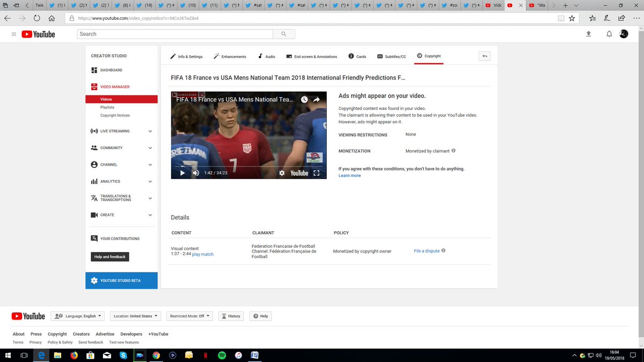Viewport: 644px width, 362px height.
Task: Go to the browser Home page
Action: tap(52, 18)
